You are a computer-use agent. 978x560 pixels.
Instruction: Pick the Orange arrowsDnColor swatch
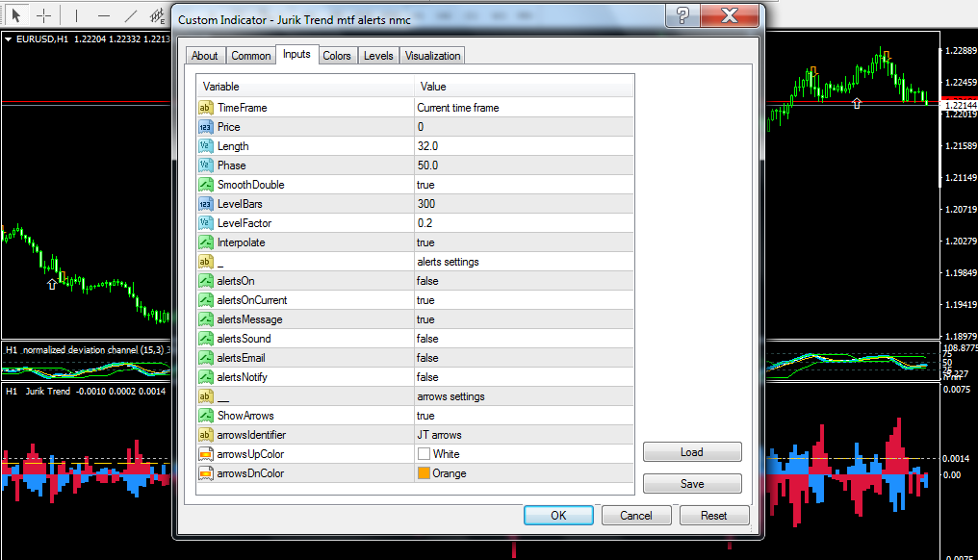click(x=424, y=473)
